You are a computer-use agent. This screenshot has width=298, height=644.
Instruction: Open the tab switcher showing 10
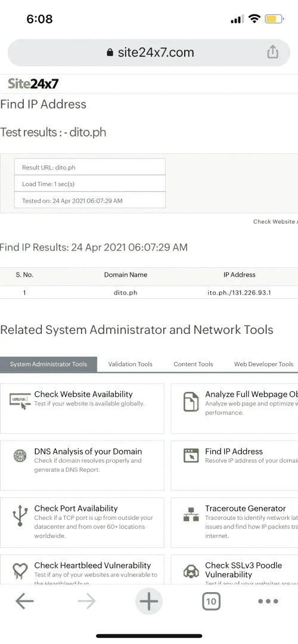(211, 602)
